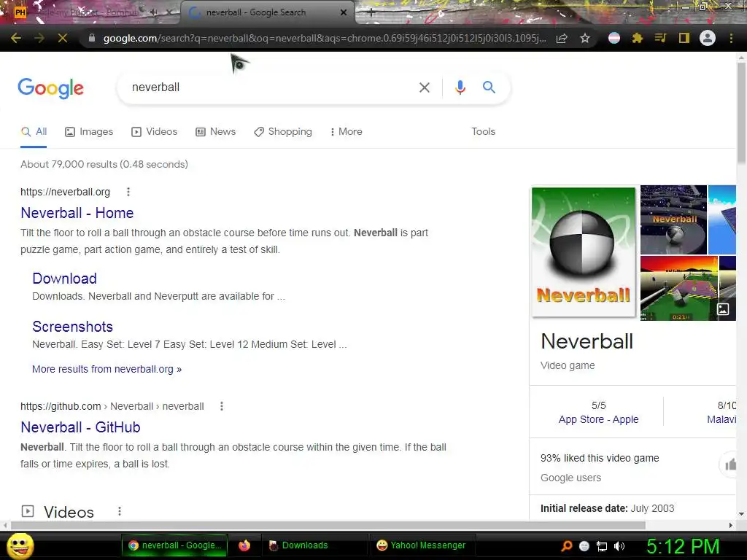The width and height of the screenshot is (747, 560).
Task: Click the white round face tray icon
Action: (x=584, y=546)
